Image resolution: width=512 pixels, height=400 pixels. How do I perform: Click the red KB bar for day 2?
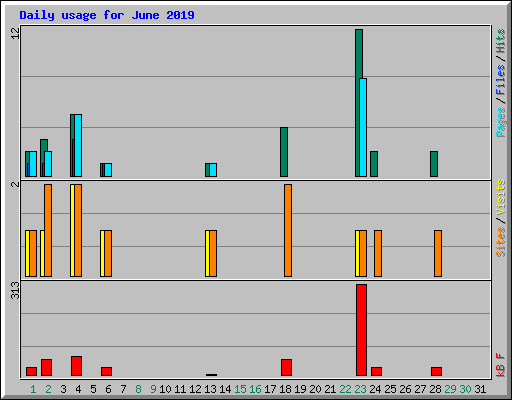tap(47, 368)
